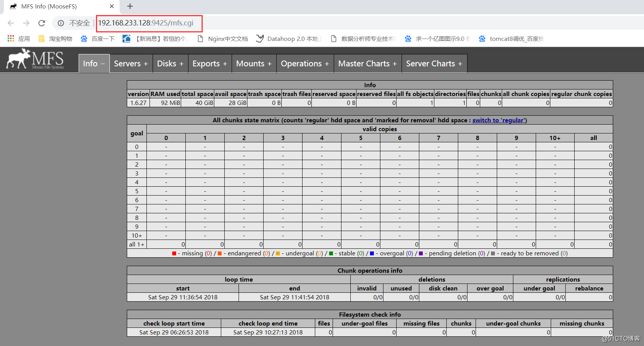Open the Datahoop 2.0 bookmark
Screen dimensions: 644x346
coord(289,39)
